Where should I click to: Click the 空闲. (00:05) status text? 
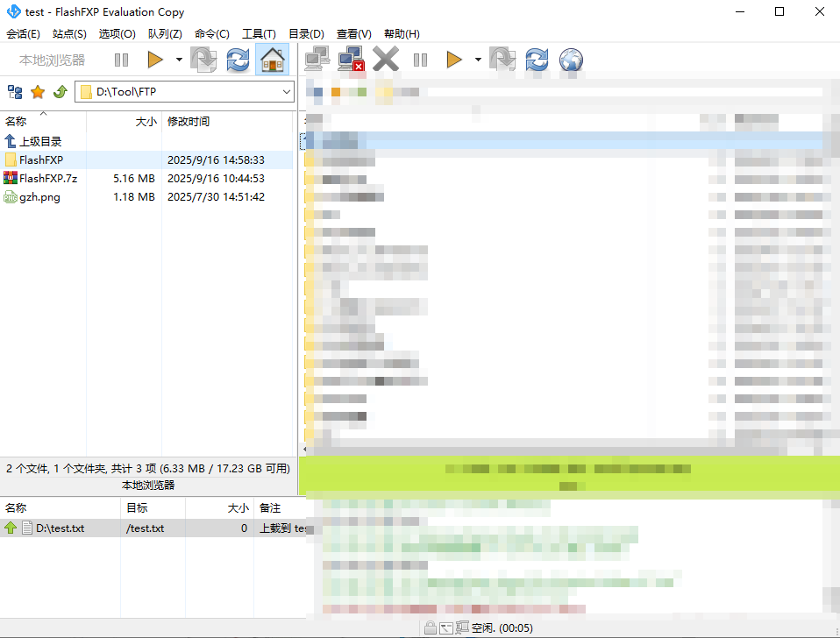click(x=502, y=627)
